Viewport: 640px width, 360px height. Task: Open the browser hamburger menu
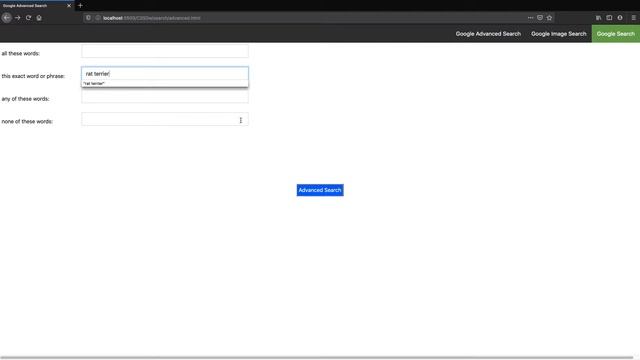(x=633, y=18)
